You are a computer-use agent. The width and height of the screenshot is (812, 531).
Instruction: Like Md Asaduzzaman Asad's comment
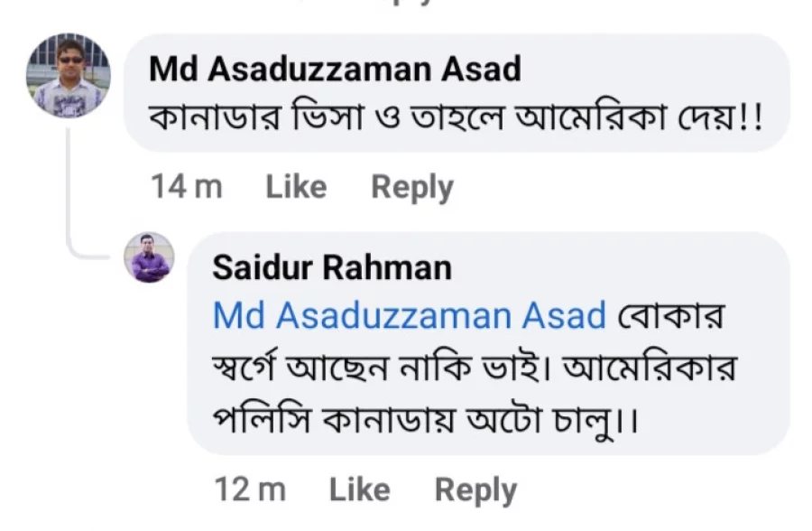point(296,187)
